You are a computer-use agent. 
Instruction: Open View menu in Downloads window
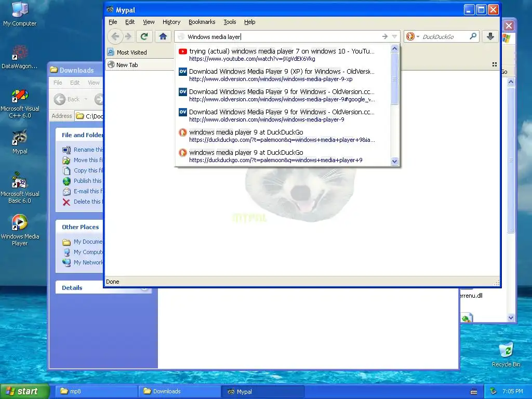coord(94,83)
